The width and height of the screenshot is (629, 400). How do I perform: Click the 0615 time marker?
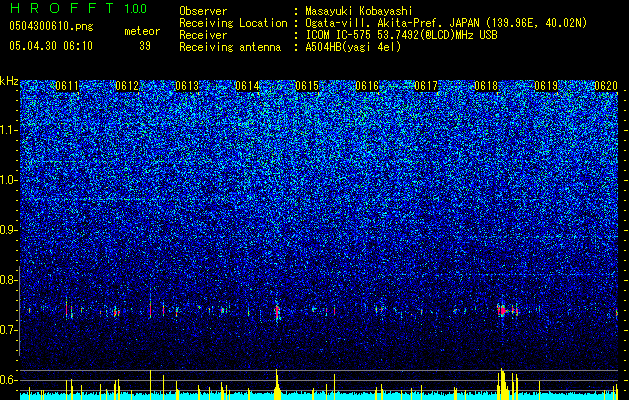tap(307, 86)
